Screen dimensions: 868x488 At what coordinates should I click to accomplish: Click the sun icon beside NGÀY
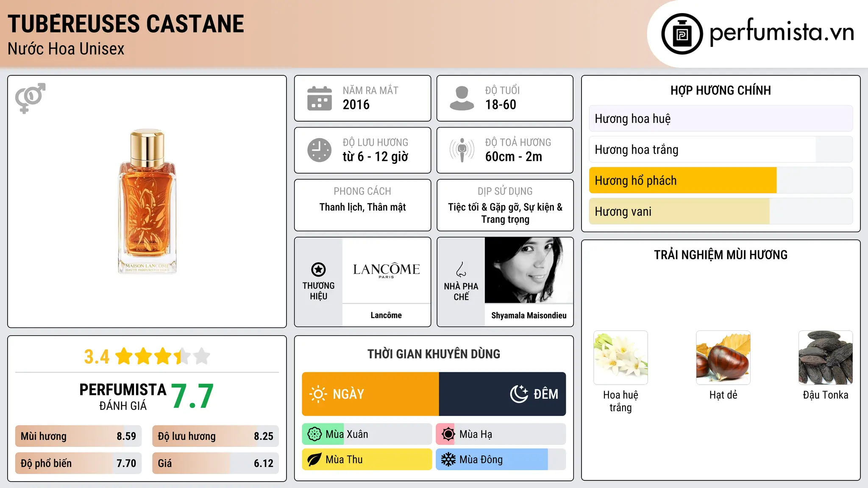318,394
